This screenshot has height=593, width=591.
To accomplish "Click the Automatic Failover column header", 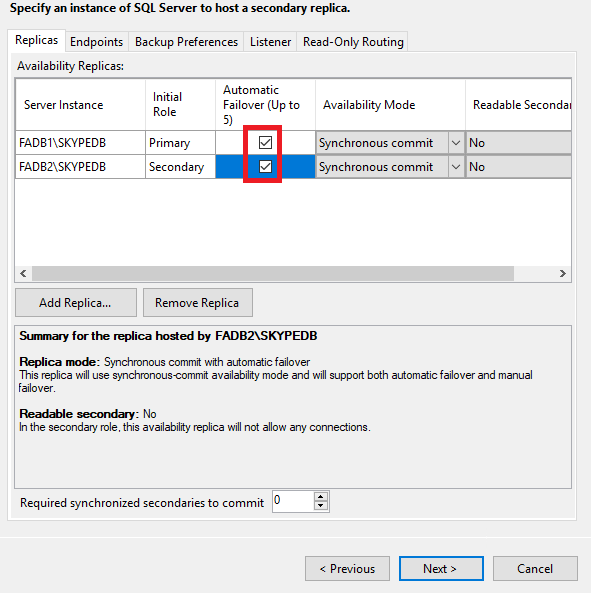I will [265, 105].
